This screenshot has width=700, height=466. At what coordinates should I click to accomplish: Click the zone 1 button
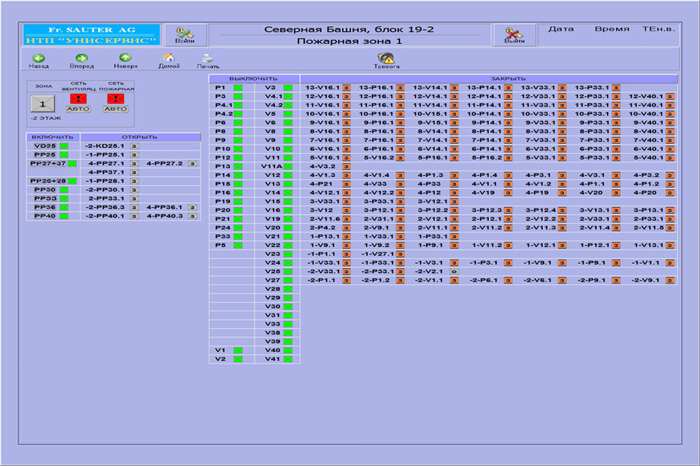click(43, 104)
